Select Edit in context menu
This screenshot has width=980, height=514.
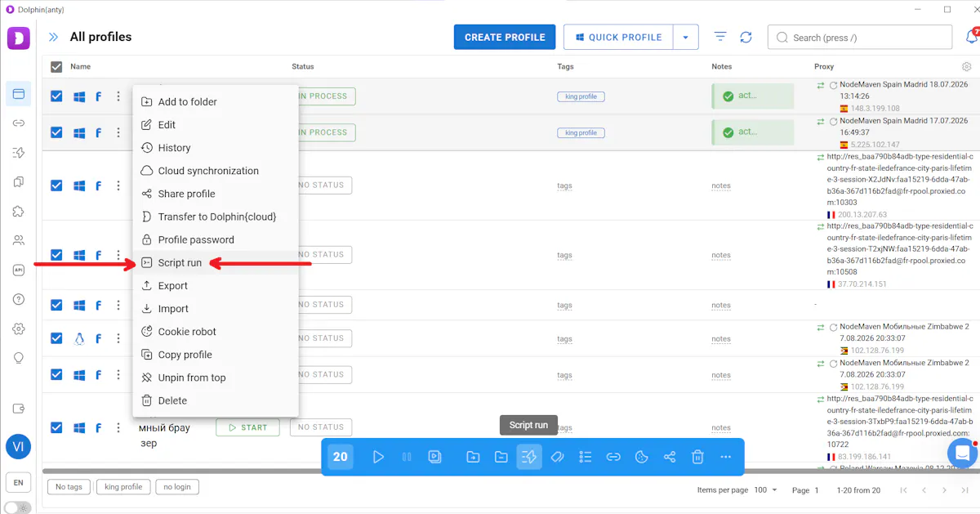[216, 124]
